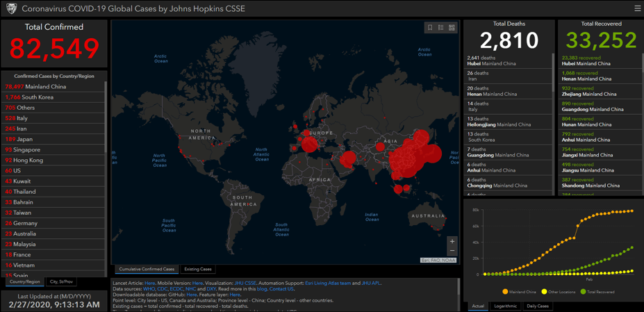Show the Logarithmic chart tab
The width and height of the screenshot is (644, 312).
(x=505, y=306)
